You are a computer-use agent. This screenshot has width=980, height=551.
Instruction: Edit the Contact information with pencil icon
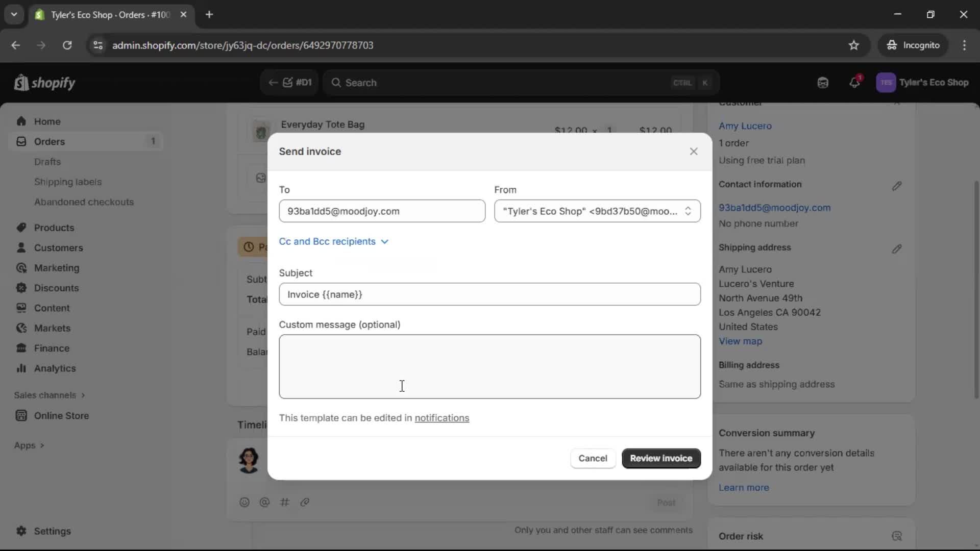(897, 186)
